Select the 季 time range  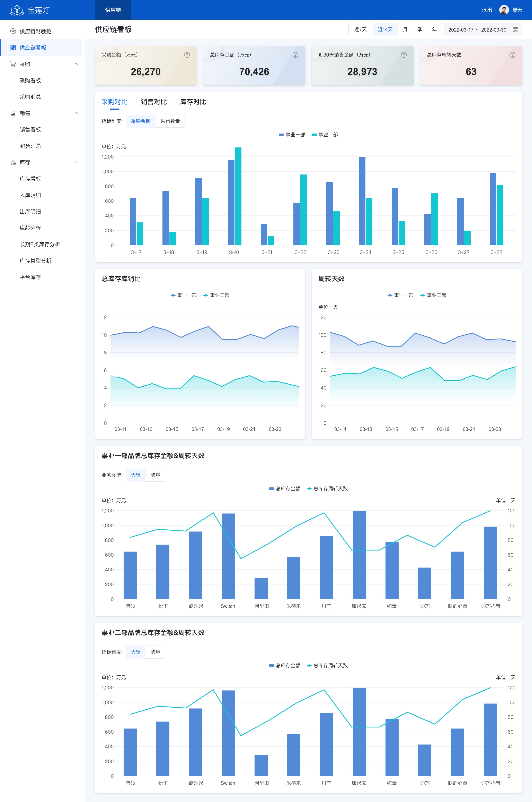point(420,29)
